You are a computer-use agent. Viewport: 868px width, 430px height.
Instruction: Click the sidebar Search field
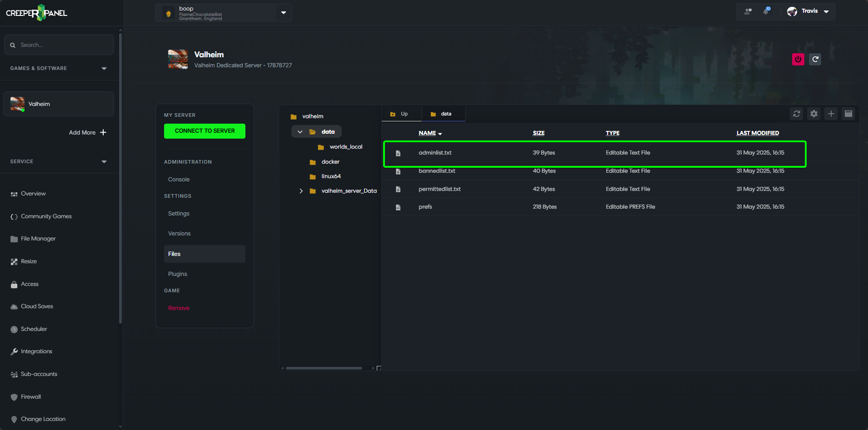pos(59,45)
